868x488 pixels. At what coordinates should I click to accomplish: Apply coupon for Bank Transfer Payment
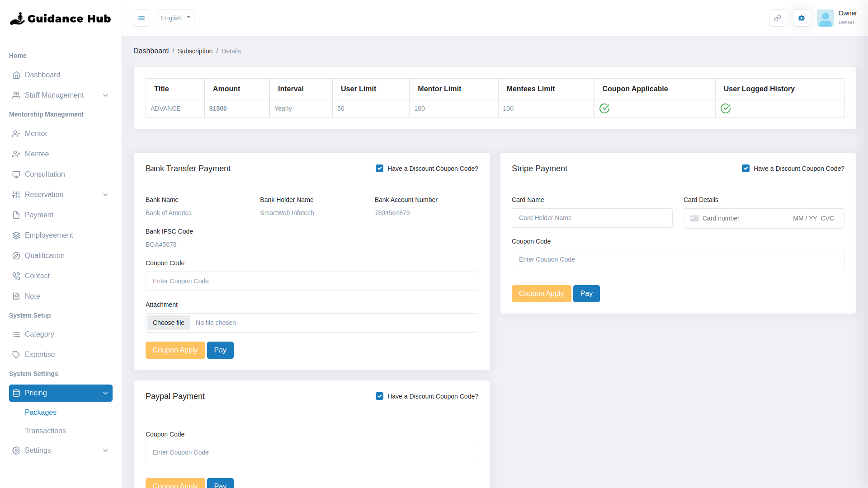(x=175, y=350)
